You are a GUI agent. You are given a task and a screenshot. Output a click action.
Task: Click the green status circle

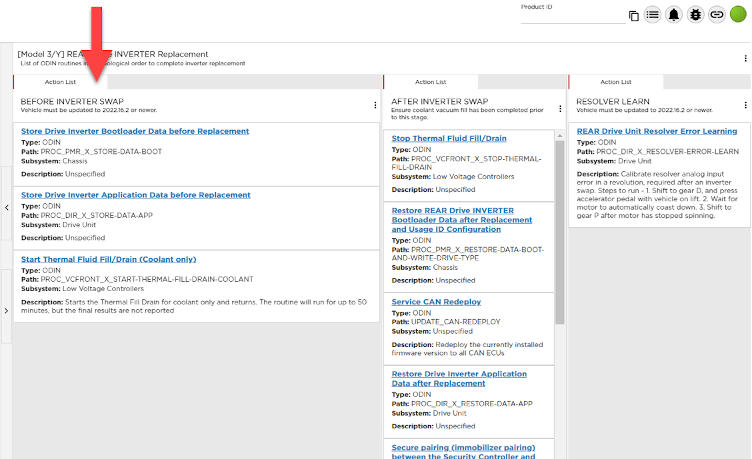coord(738,15)
